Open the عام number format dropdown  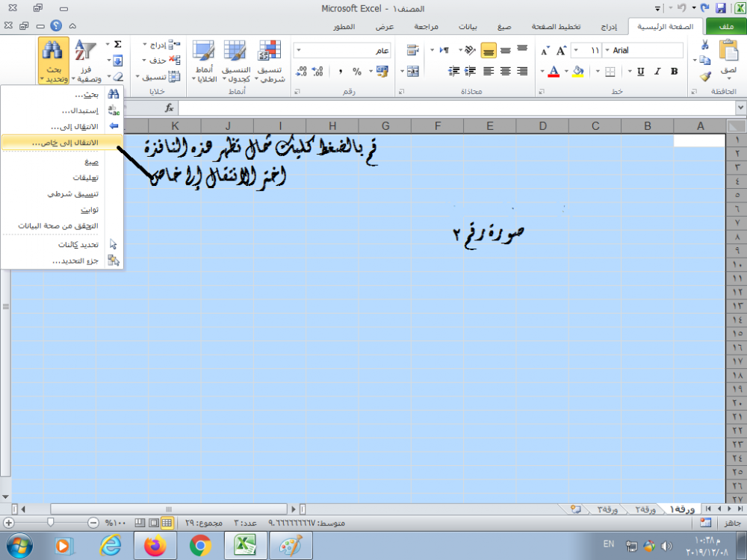[299, 50]
